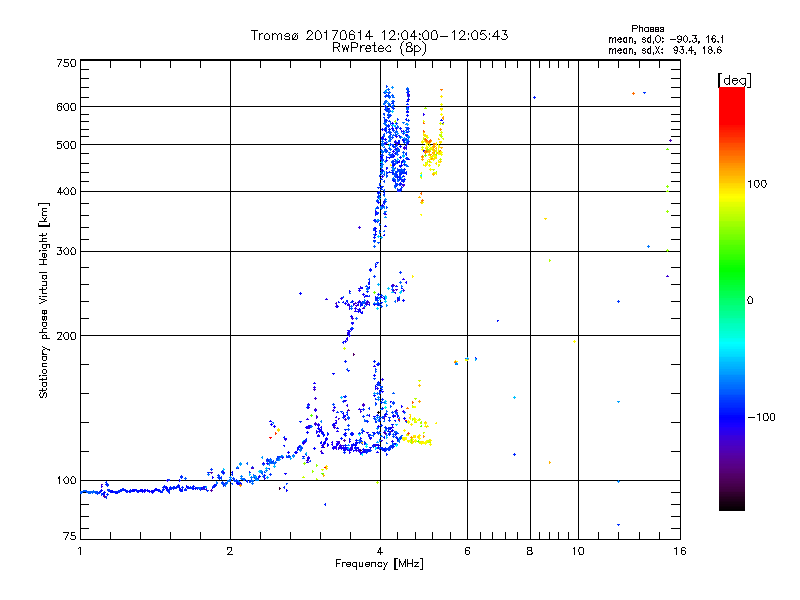This screenshot has height=600, width=800.
Task: Click the 750 tick on the height axis
Action: (x=66, y=63)
